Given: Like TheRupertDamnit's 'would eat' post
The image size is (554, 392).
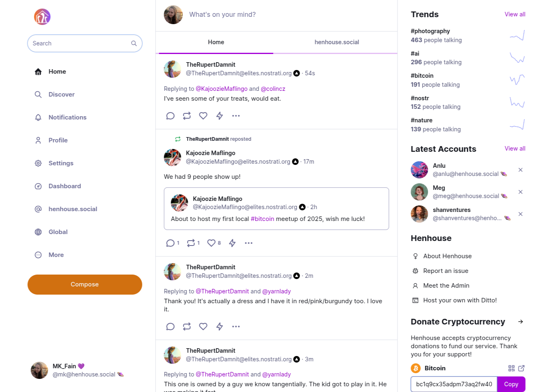Looking at the screenshot, I should click(x=203, y=116).
